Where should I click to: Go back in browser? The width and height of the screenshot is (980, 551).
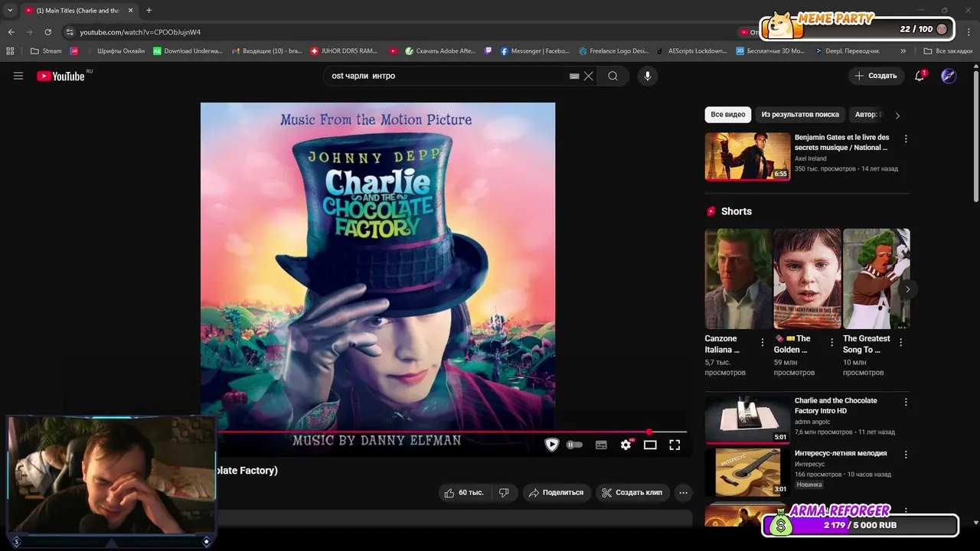11,32
